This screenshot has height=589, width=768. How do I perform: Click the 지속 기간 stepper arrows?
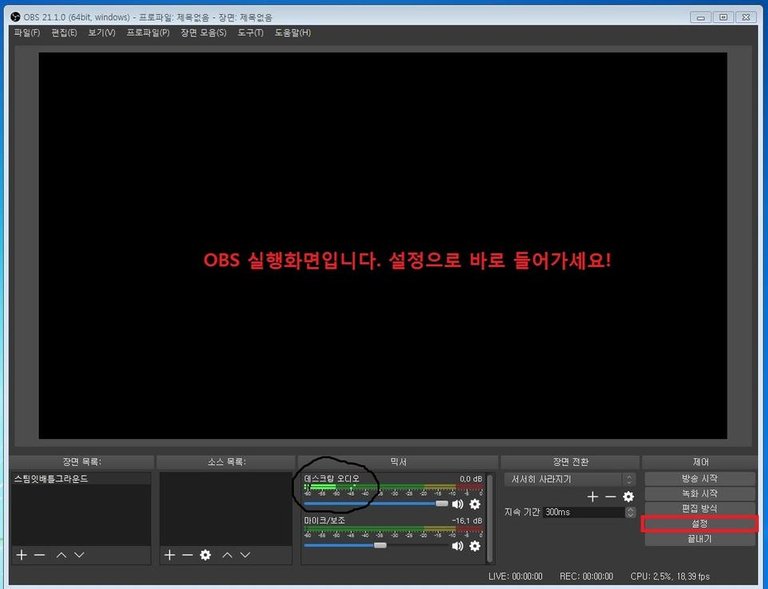coord(630,512)
